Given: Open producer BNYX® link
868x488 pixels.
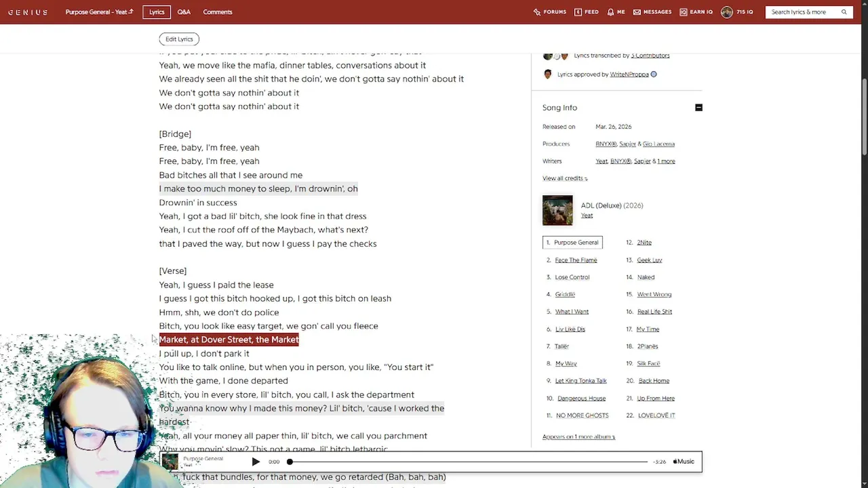Looking at the screenshot, I should (x=606, y=144).
